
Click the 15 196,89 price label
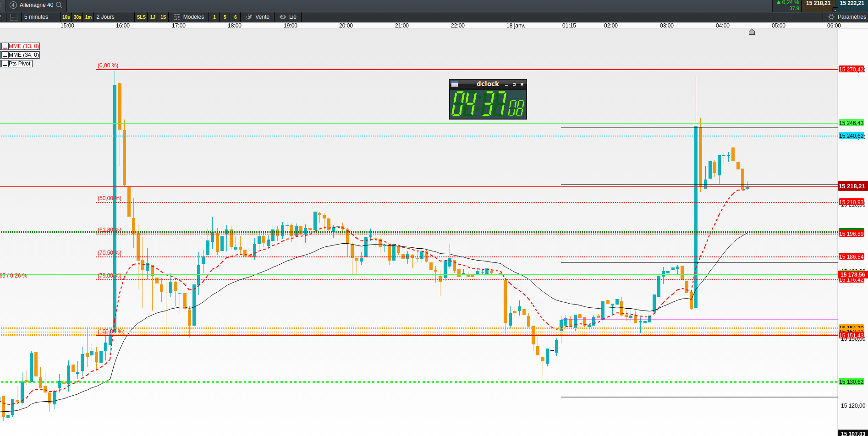851,234
